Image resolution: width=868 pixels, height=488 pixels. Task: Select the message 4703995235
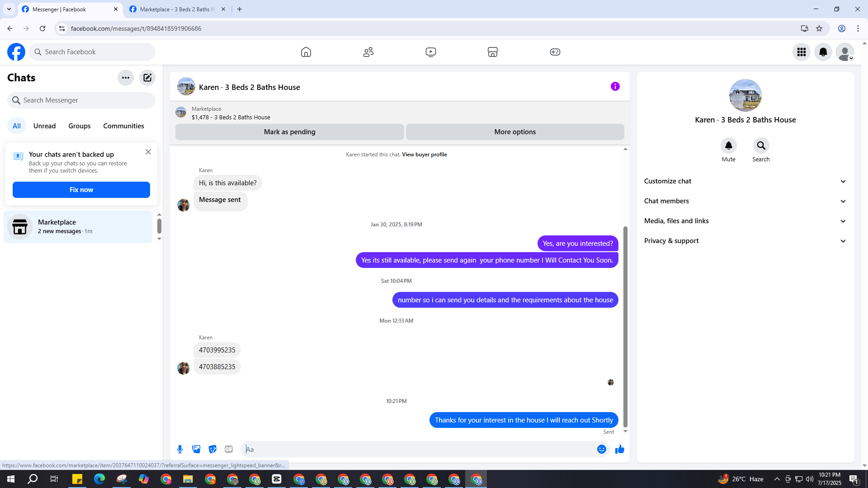point(217,350)
